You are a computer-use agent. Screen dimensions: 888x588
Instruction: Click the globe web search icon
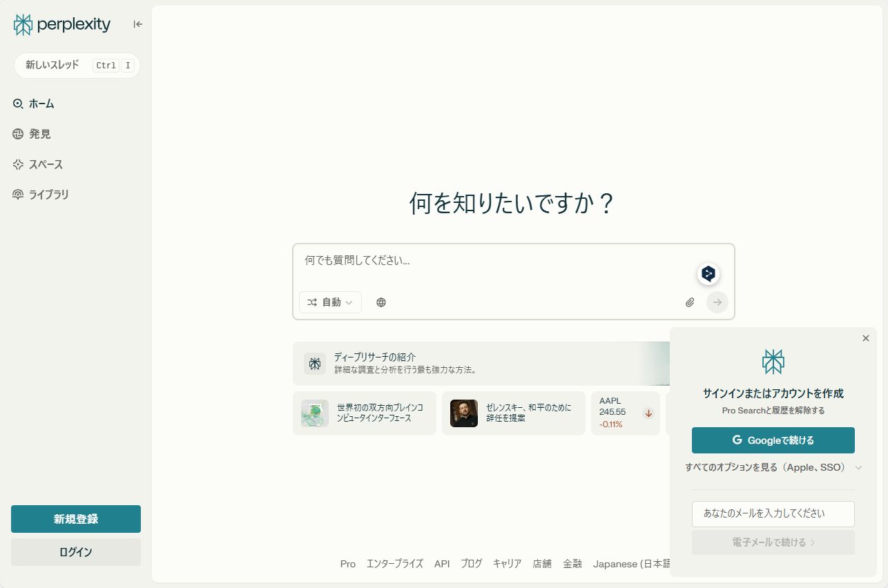tap(380, 302)
